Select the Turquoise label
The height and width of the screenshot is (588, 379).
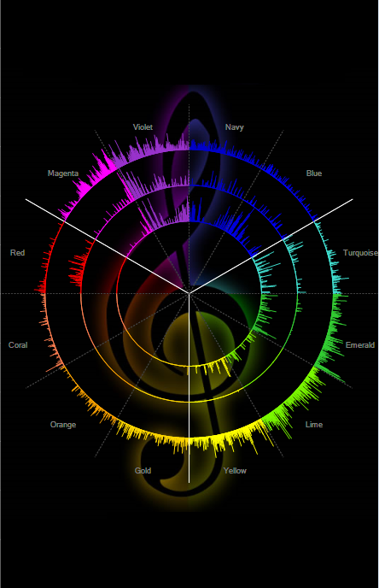coord(360,253)
